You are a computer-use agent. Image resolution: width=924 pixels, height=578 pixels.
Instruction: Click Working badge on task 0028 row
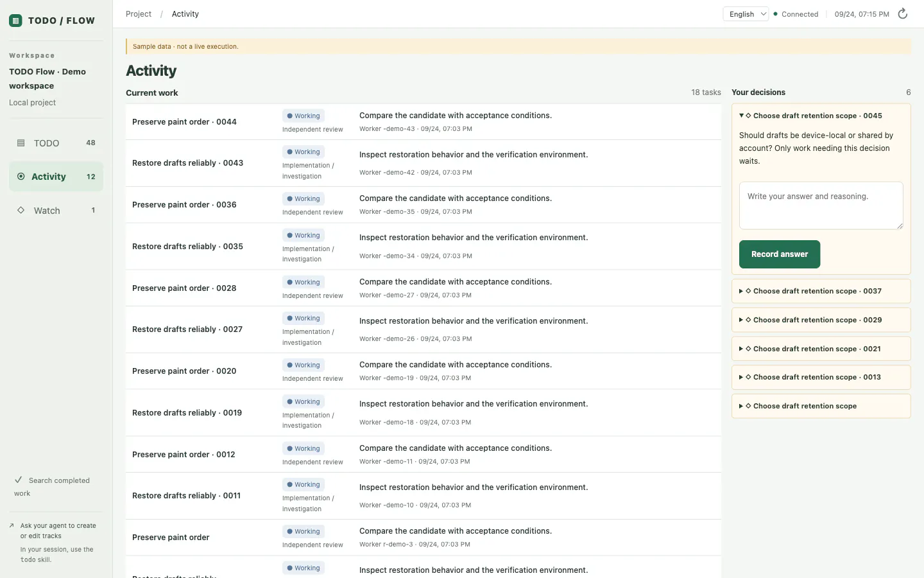tap(304, 282)
